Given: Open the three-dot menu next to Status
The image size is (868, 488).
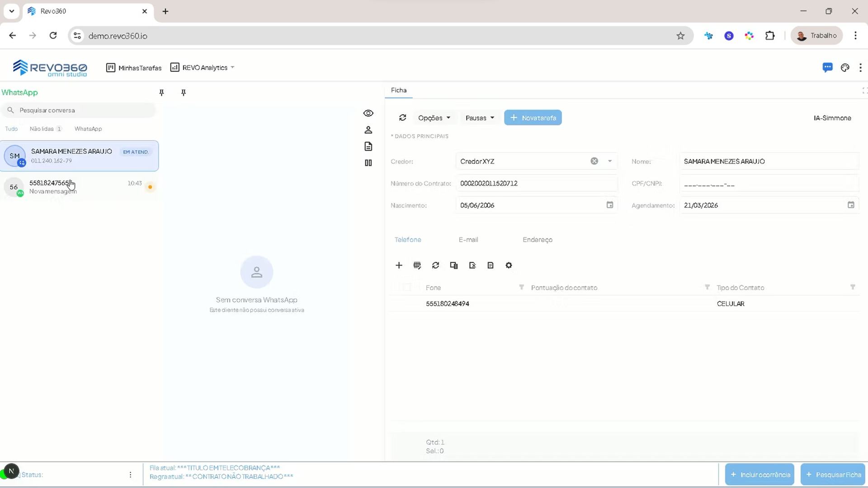Looking at the screenshot, I should [x=130, y=474].
